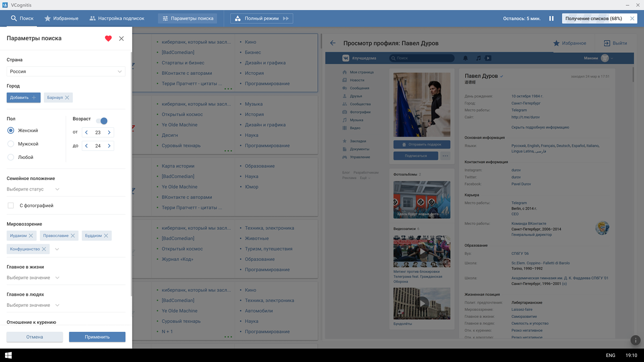Select the Женский gender radio button

(x=11, y=130)
